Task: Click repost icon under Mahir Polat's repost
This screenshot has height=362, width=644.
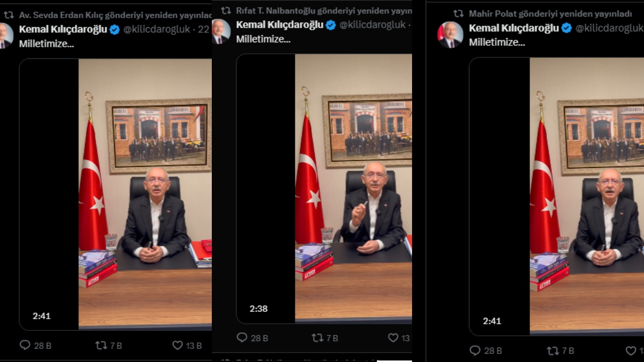Action: coord(552,350)
